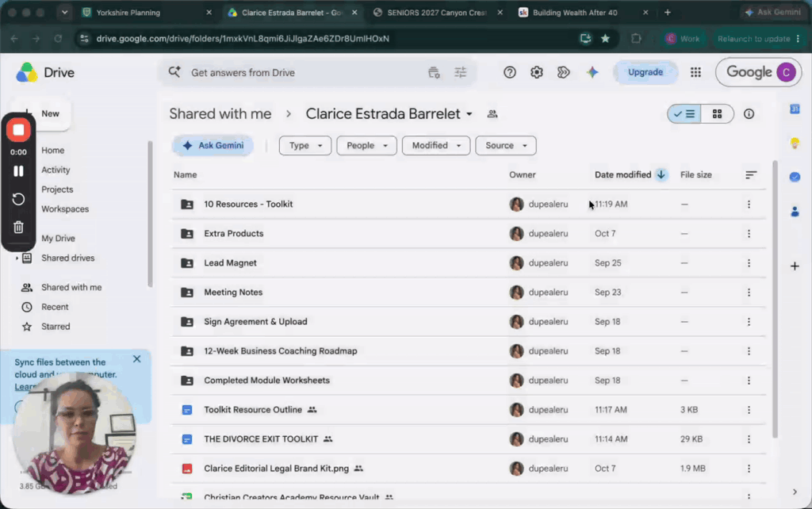
Task: Click the Upgrade button
Action: (645, 72)
